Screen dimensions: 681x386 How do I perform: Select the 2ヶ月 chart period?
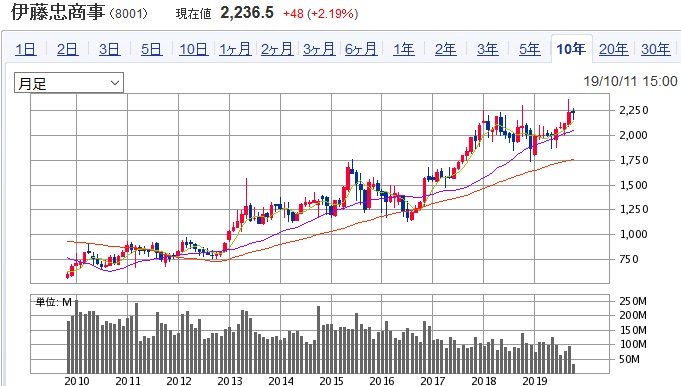[277, 49]
